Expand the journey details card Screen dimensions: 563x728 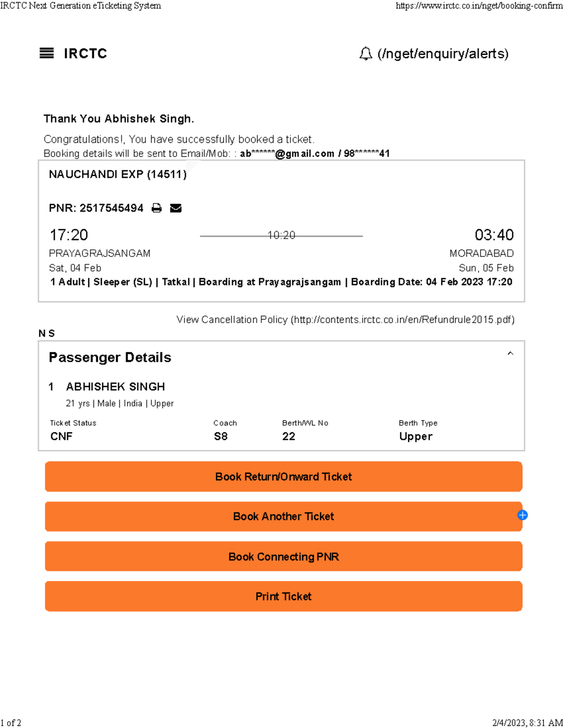coord(281,230)
